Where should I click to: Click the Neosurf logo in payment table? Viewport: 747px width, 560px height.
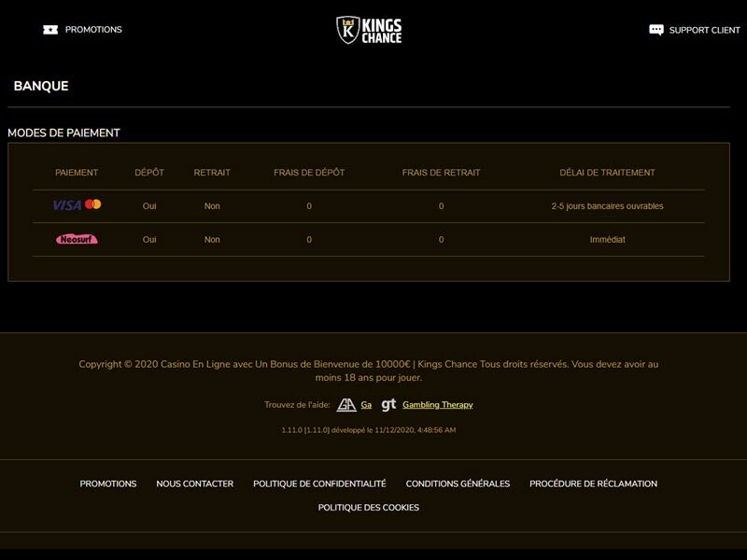77,239
